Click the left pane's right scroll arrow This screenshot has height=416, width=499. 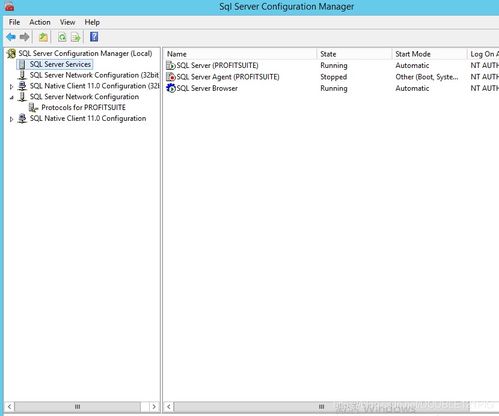154,407
